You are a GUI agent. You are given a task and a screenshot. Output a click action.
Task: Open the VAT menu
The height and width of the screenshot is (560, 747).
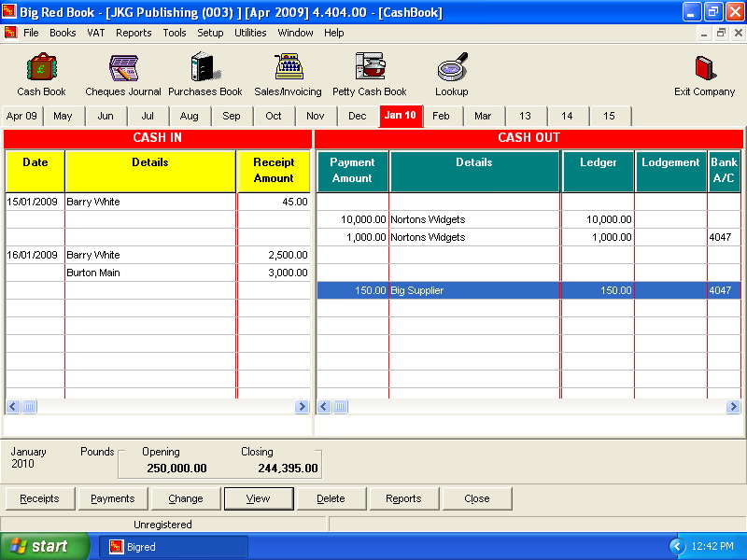(x=96, y=33)
